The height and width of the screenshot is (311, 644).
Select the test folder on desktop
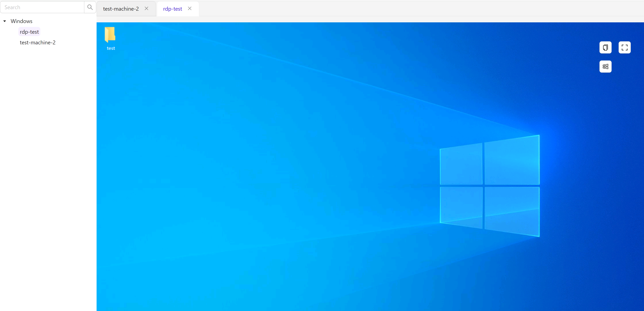110,38
